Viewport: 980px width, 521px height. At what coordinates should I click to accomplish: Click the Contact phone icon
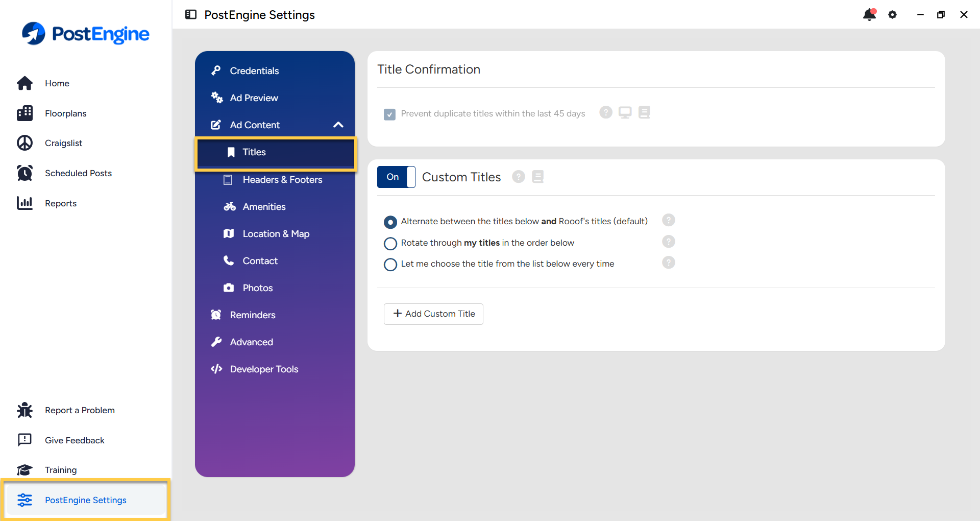pyautogui.click(x=229, y=260)
